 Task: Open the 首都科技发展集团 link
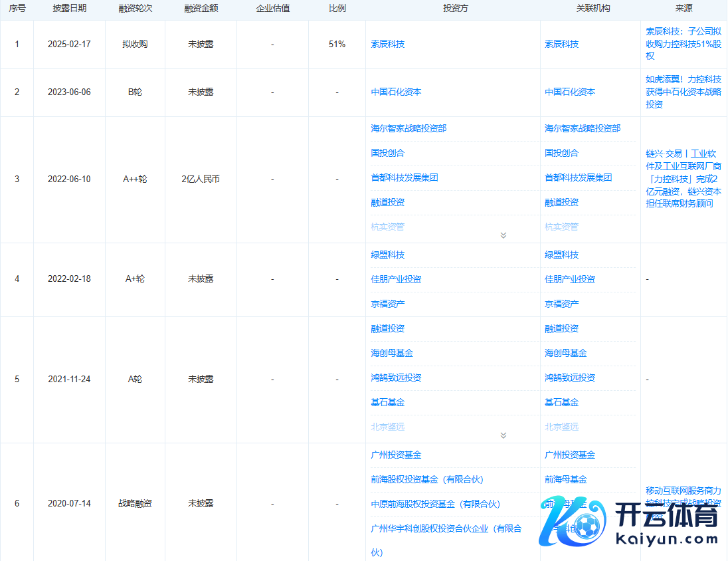(408, 177)
